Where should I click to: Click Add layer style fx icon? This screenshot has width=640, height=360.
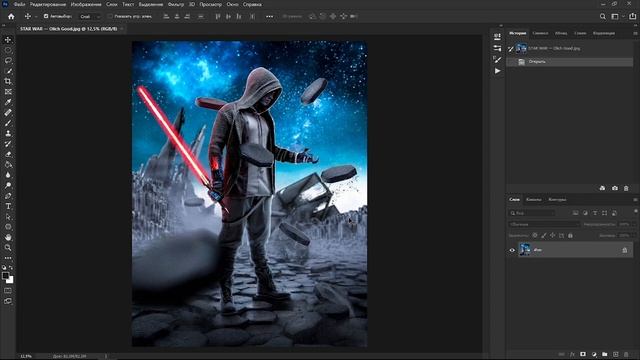click(x=572, y=354)
